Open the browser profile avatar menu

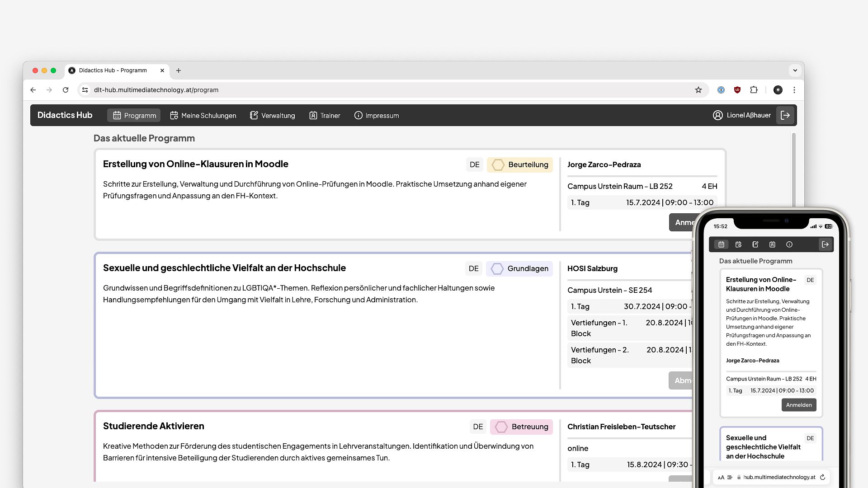pyautogui.click(x=778, y=90)
